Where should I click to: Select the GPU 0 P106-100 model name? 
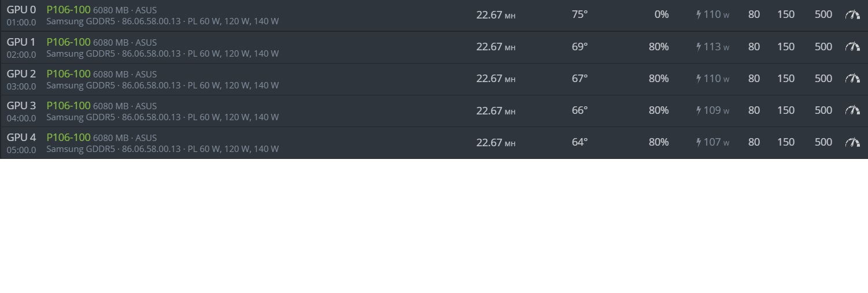(68, 10)
